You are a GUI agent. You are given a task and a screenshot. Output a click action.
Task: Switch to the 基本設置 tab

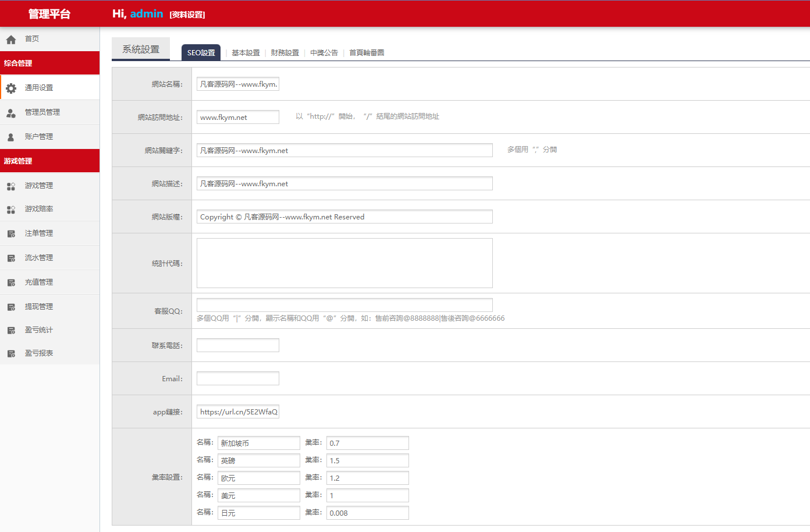[x=246, y=53]
